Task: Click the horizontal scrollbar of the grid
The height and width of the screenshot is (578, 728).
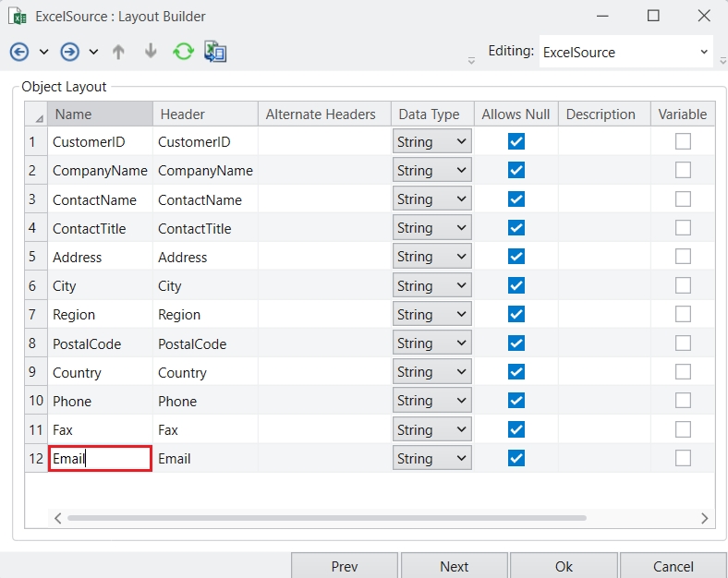Action: (x=326, y=518)
